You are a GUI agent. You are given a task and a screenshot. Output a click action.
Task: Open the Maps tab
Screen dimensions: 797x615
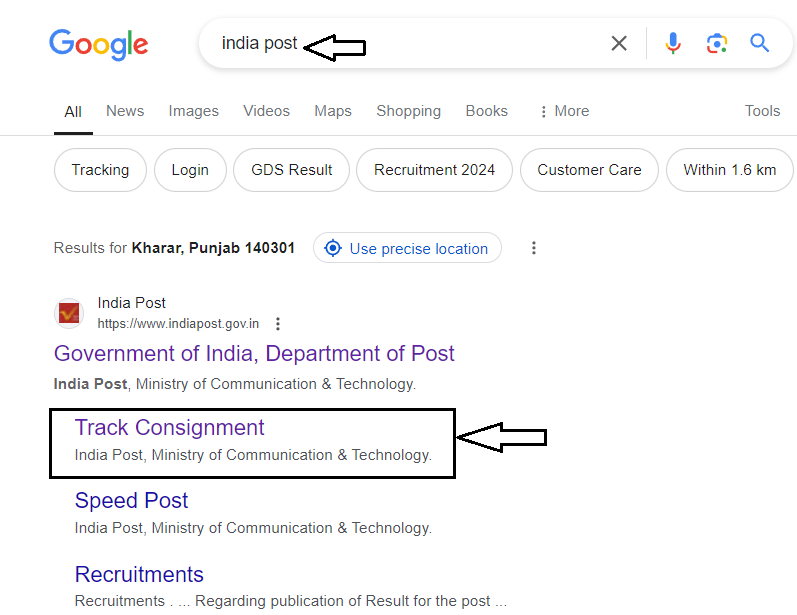tap(333, 111)
